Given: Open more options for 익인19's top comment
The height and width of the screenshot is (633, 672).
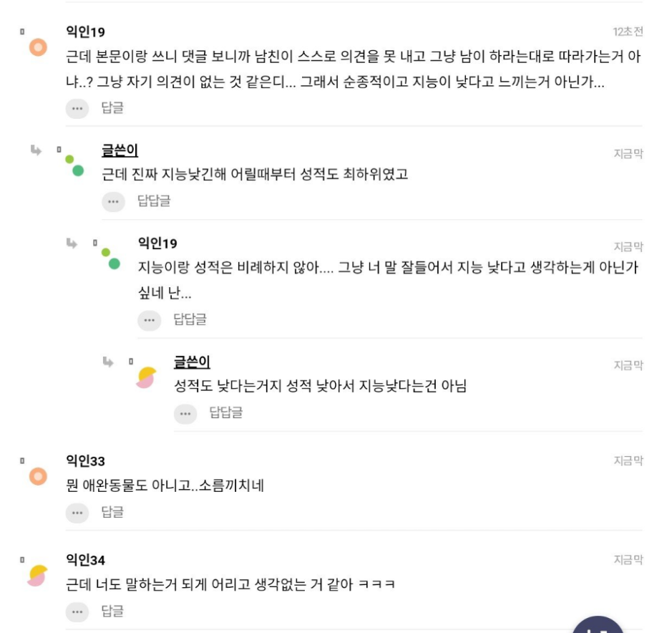Looking at the screenshot, I should coord(77,108).
